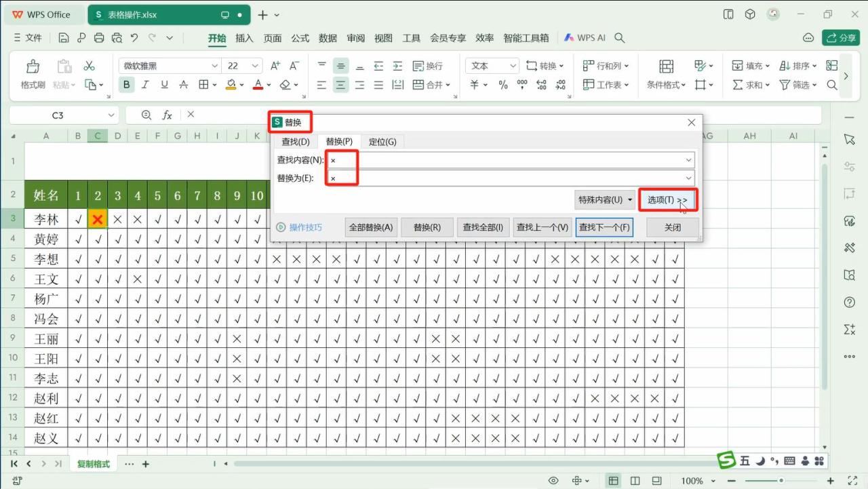Image resolution: width=868 pixels, height=489 pixels.
Task: Toggle middle vertical alignment
Action: (340, 66)
